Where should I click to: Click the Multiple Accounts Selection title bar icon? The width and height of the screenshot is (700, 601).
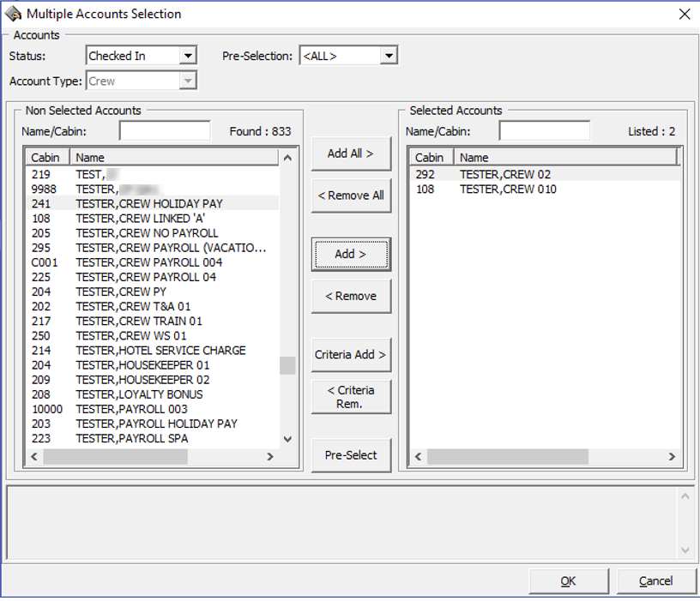coord(14,14)
